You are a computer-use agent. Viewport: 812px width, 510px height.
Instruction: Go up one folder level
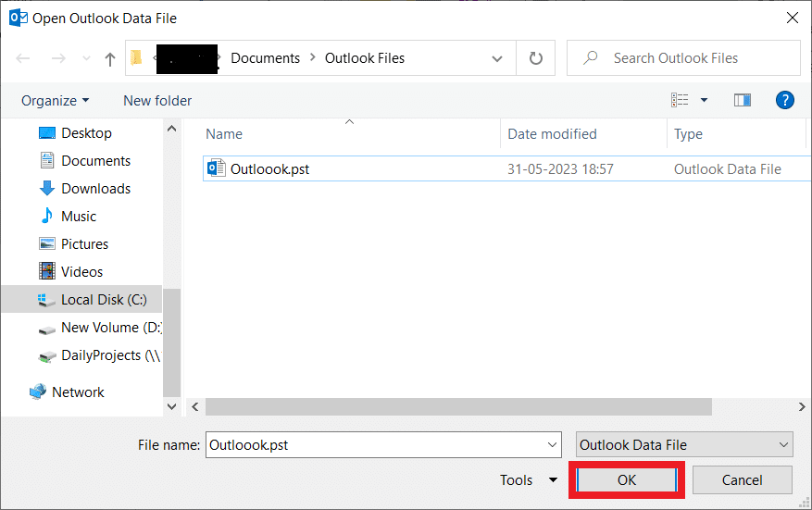110,58
